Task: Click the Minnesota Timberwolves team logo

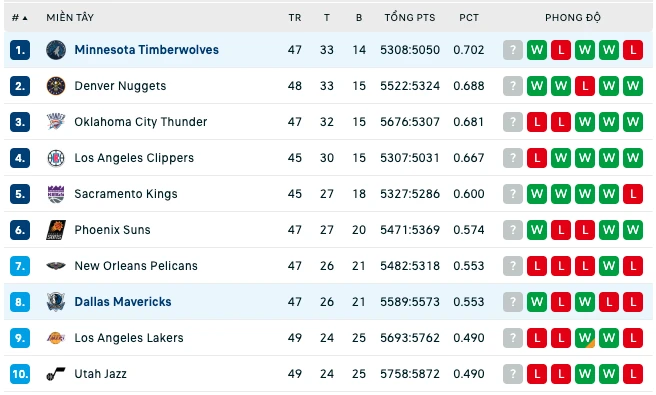Action: point(56,50)
